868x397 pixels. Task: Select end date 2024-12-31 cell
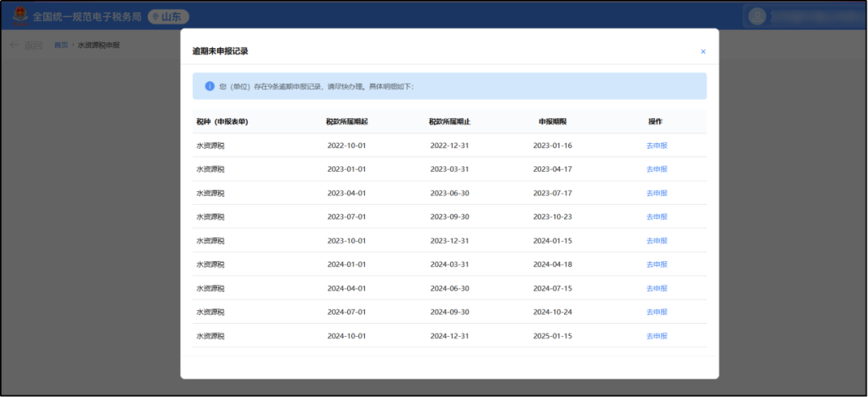(x=449, y=336)
